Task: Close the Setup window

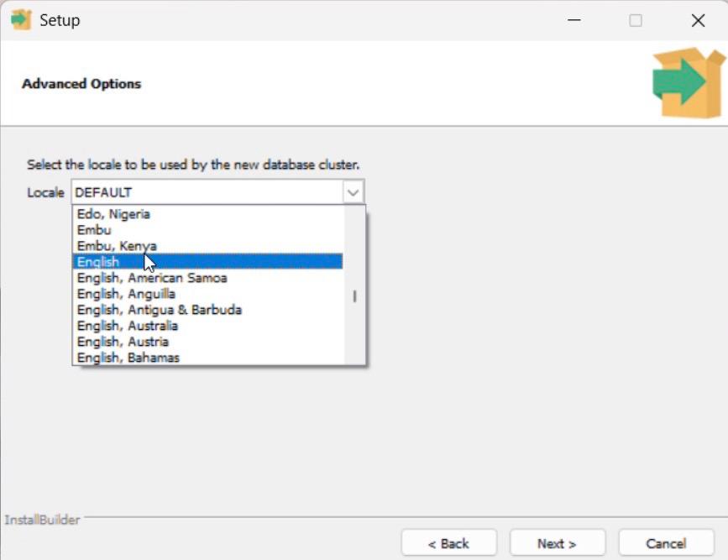Action: coord(698,21)
